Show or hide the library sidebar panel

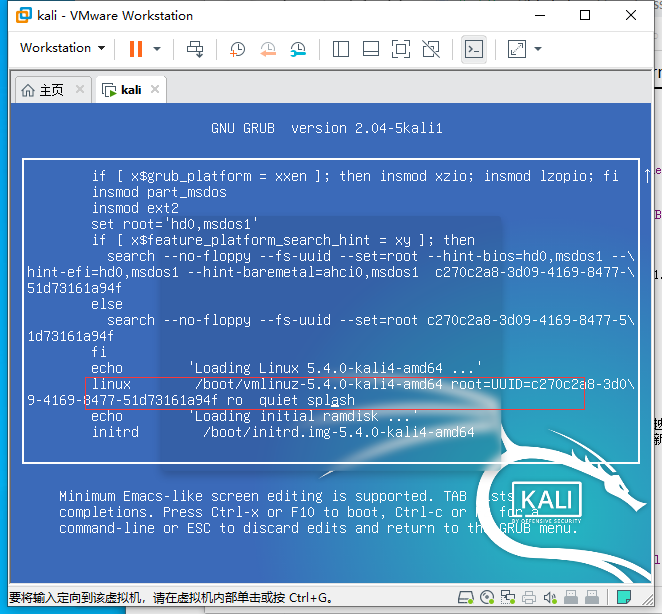coord(340,49)
